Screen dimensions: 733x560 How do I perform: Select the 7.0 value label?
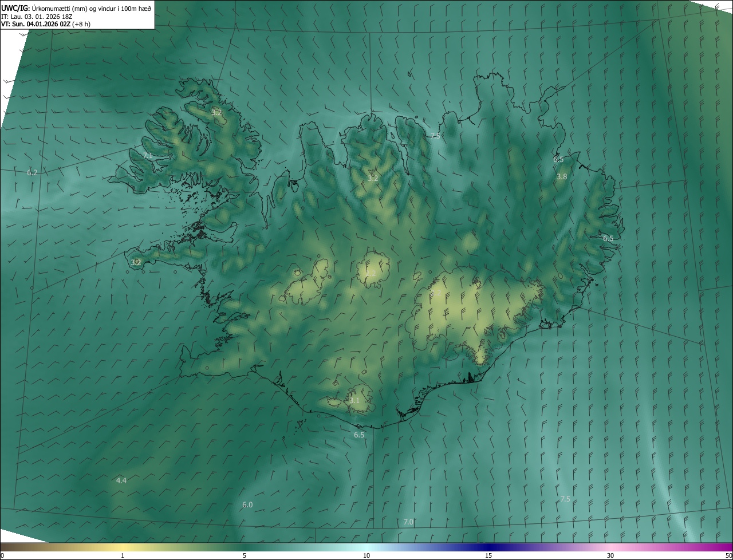pos(408,522)
